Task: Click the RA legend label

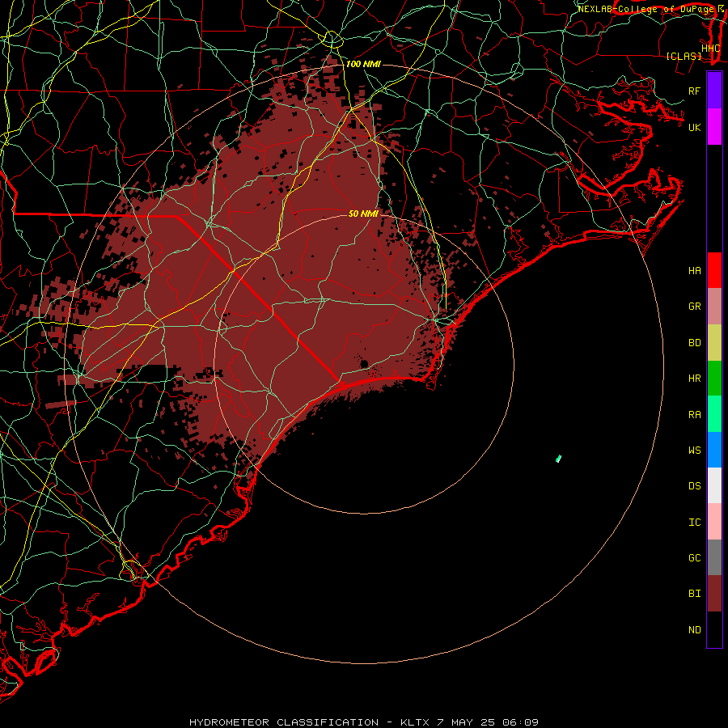Action: coord(694,415)
